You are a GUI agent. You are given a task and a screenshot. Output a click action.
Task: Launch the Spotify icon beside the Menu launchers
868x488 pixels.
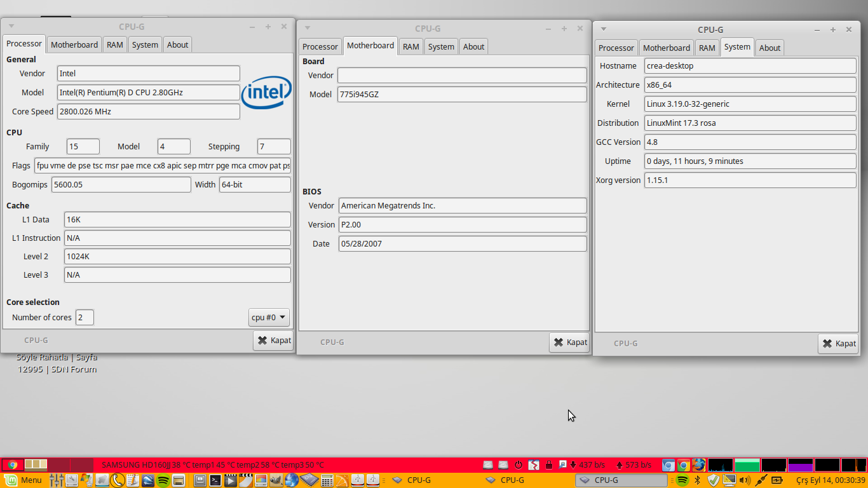[163, 480]
